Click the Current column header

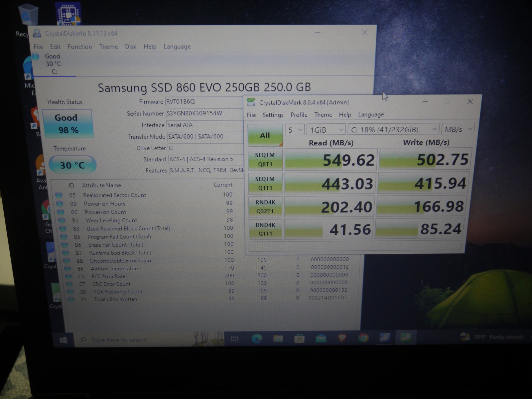click(223, 185)
